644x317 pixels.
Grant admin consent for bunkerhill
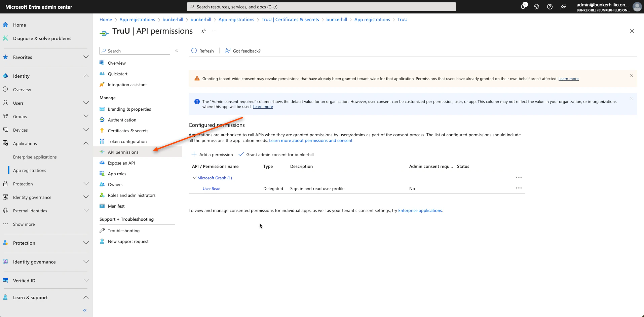pos(276,154)
